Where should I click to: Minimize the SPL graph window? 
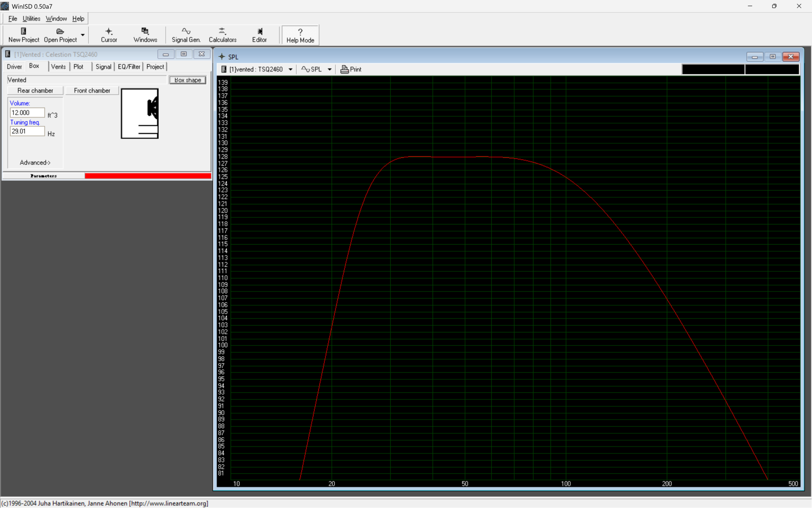pos(755,57)
